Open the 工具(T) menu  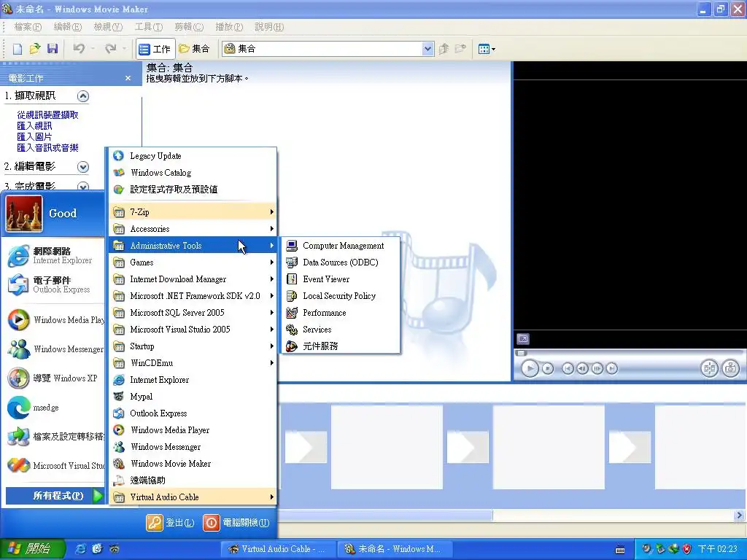[149, 27]
